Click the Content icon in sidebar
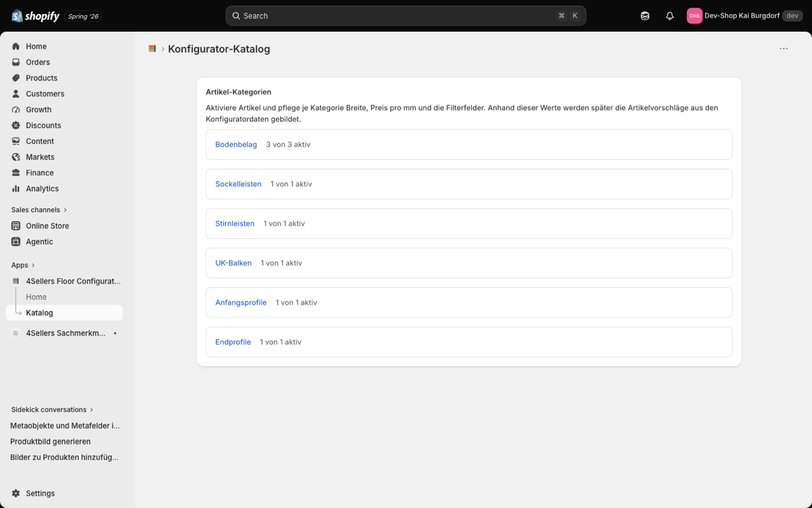The height and width of the screenshot is (508, 812). pyautogui.click(x=16, y=141)
